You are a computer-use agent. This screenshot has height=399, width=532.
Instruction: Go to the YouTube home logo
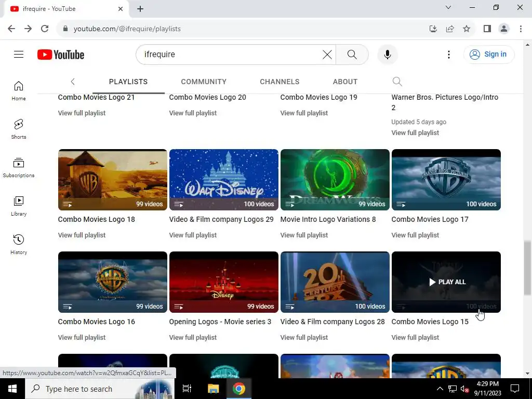(x=61, y=55)
